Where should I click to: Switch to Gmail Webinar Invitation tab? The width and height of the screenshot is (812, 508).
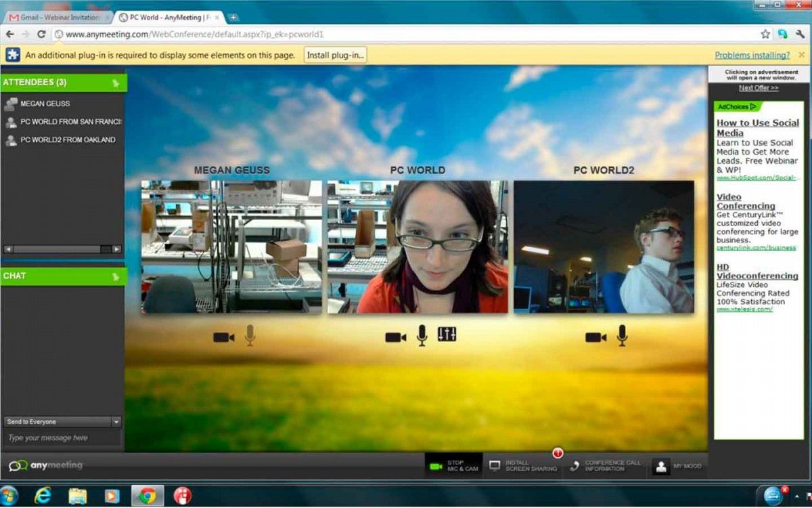[60, 17]
